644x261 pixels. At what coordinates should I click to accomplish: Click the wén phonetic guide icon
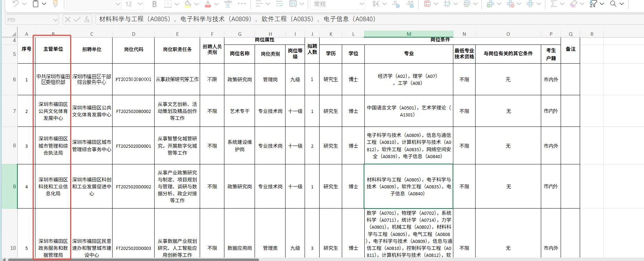tap(228, 4)
